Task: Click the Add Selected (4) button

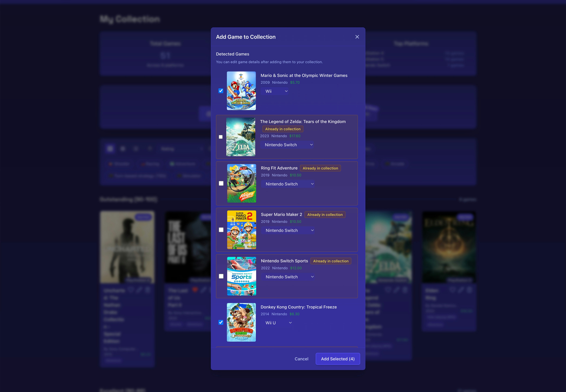Action: coord(338,359)
